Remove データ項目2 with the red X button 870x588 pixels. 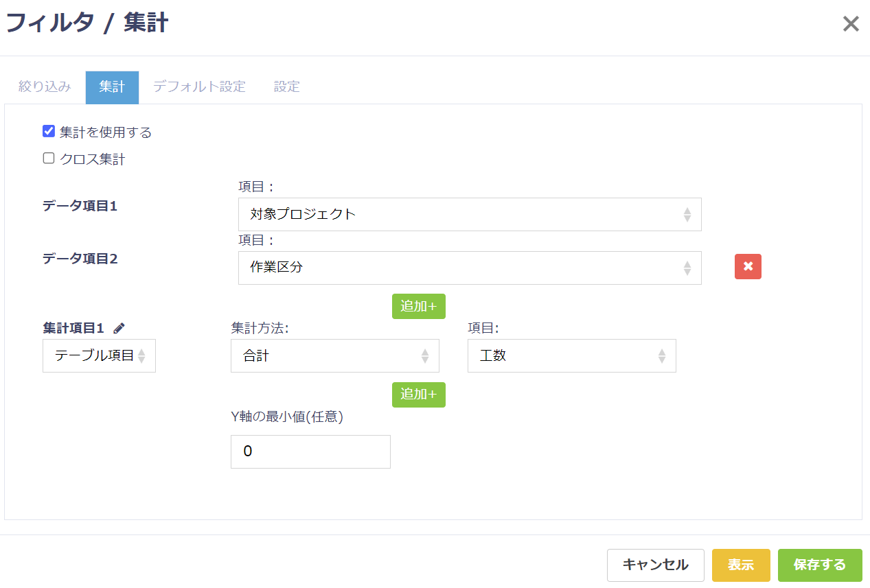pos(748,267)
